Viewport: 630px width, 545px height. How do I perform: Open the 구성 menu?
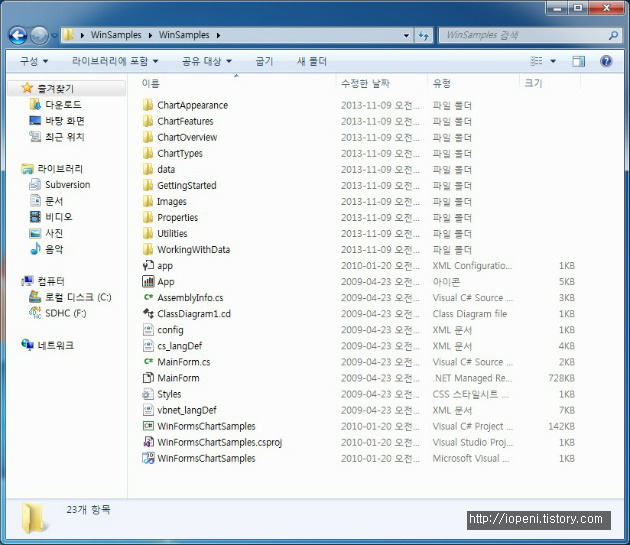pyautogui.click(x=34, y=61)
